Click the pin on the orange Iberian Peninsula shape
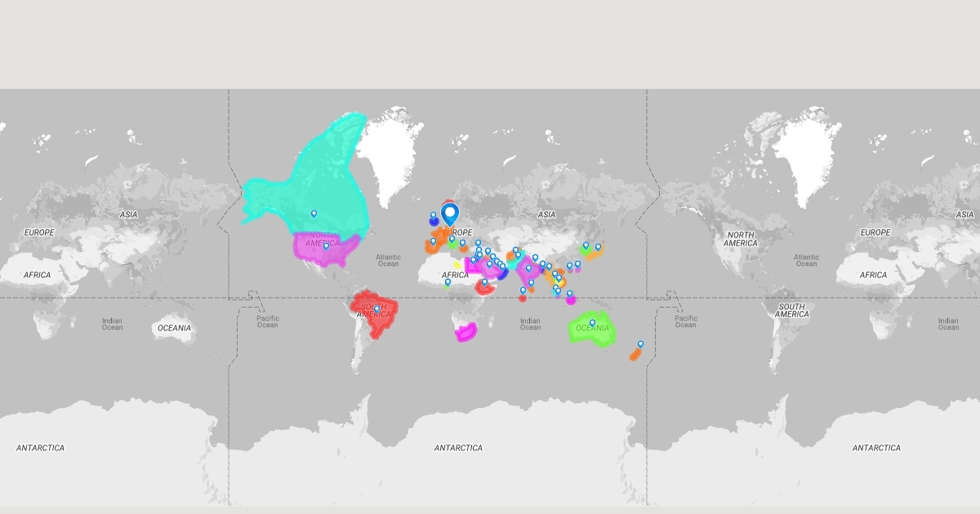This screenshot has height=514, width=980. [x=433, y=241]
